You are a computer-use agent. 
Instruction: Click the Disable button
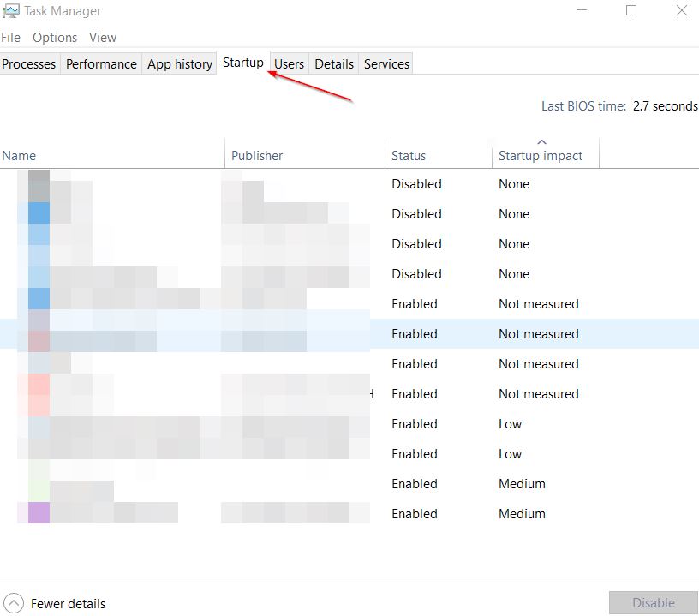coord(653,602)
